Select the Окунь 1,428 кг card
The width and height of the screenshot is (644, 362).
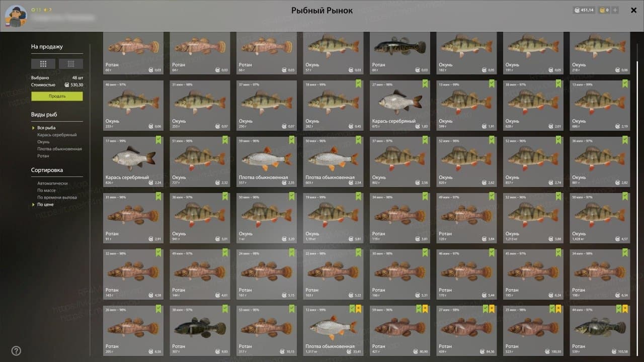[600, 218]
